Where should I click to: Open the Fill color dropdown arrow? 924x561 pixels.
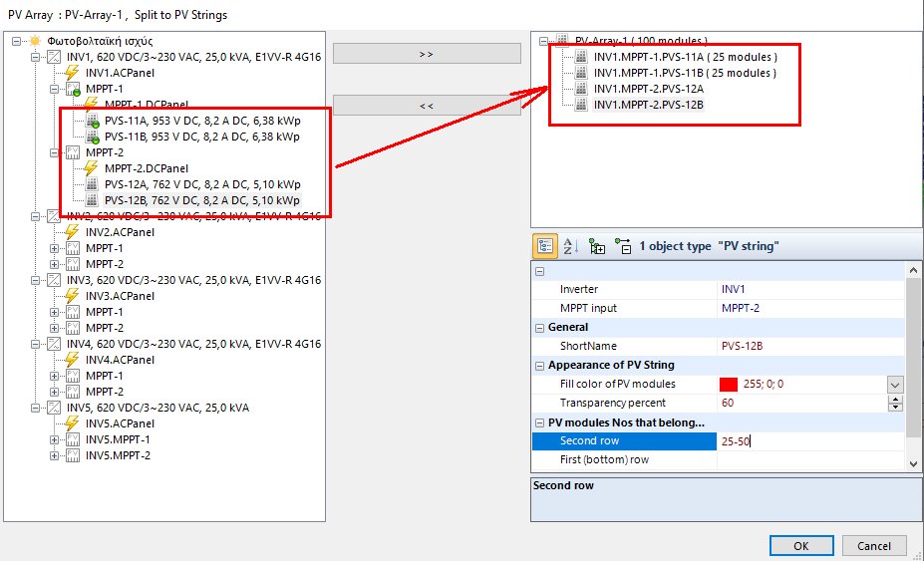click(895, 385)
